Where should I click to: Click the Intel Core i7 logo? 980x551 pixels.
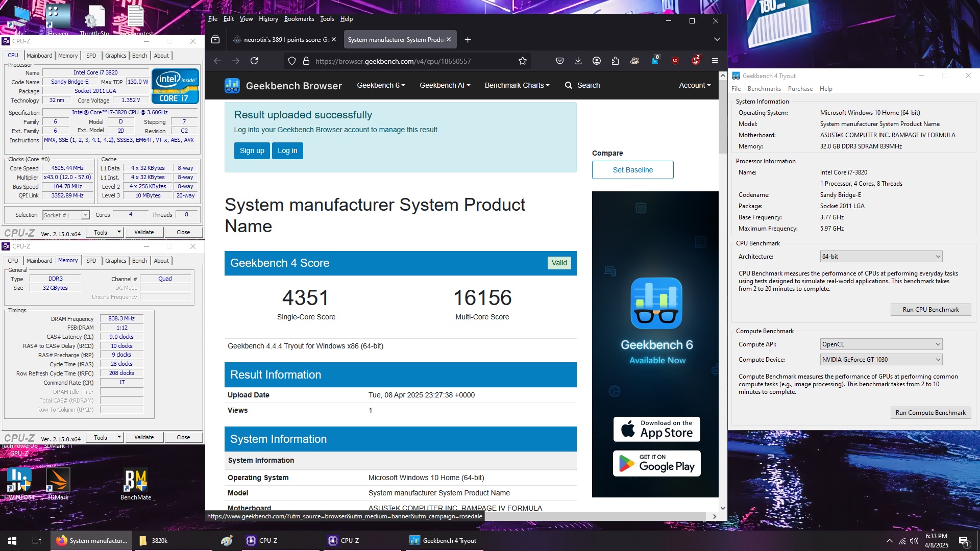coord(175,86)
